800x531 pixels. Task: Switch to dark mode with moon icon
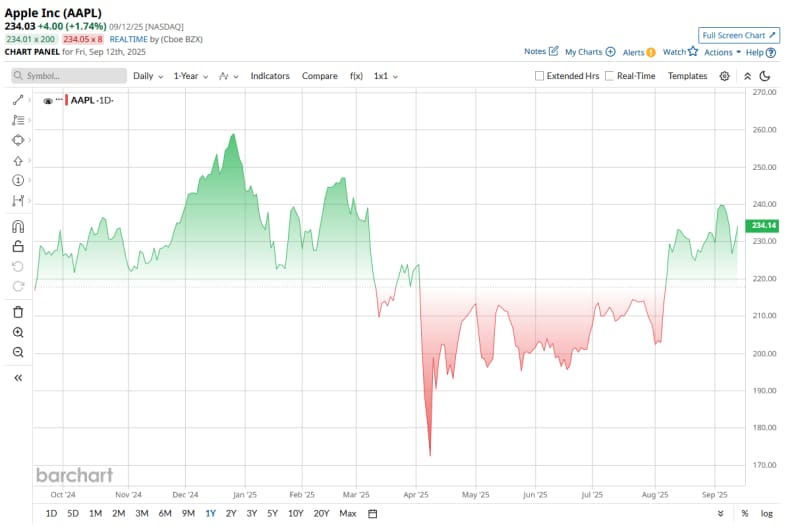[x=765, y=76]
